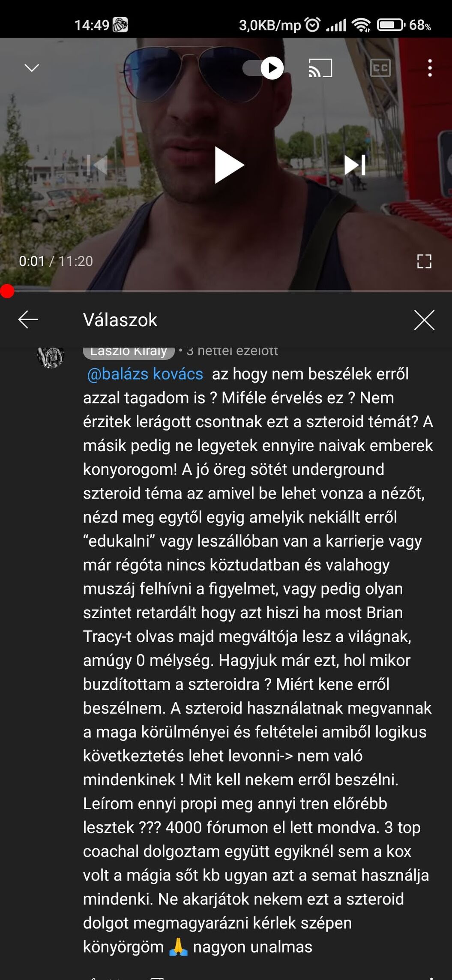452x980 pixels.
Task: Open the three-dot video options menu
Action: [430, 68]
